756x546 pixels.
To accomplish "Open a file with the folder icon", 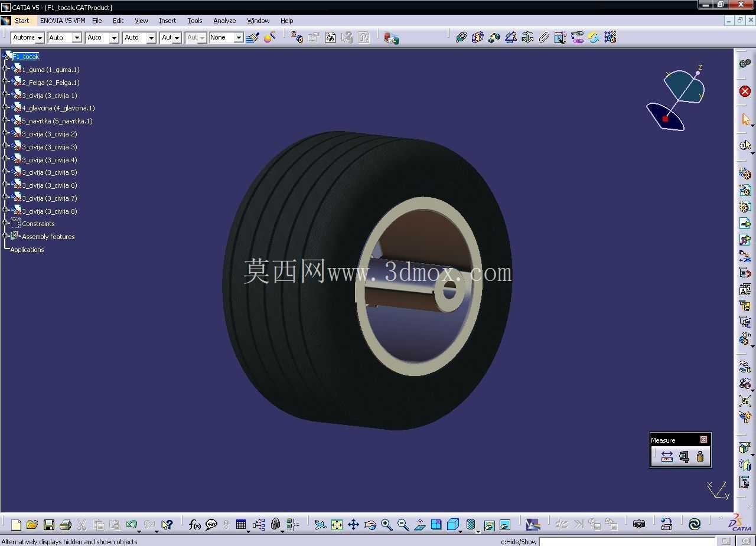I will click(32, 525).
